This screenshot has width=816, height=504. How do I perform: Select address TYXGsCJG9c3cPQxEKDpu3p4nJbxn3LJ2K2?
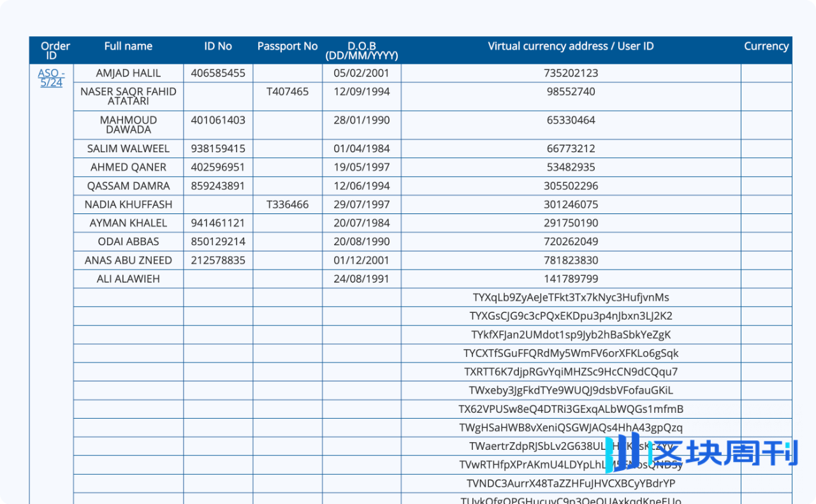571,316
